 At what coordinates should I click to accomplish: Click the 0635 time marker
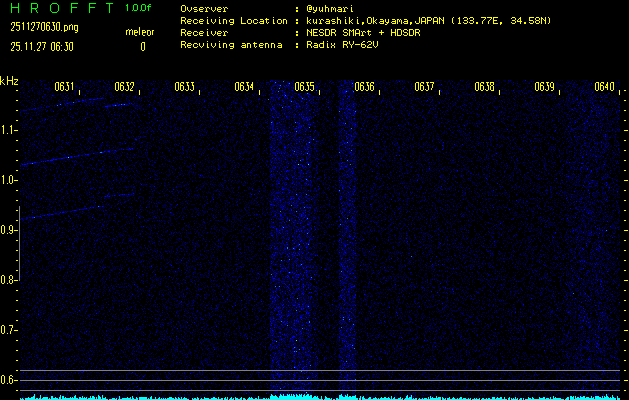[x=304, y=87]
